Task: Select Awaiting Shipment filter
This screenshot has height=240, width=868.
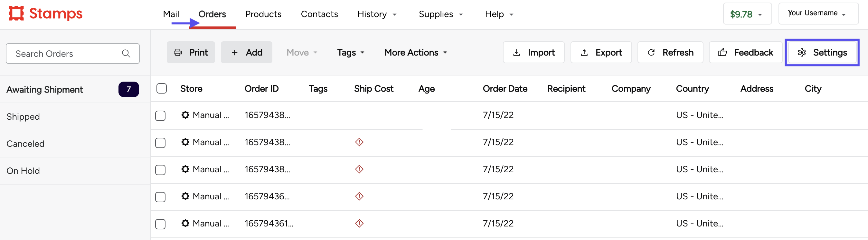Action: point(75,89)
